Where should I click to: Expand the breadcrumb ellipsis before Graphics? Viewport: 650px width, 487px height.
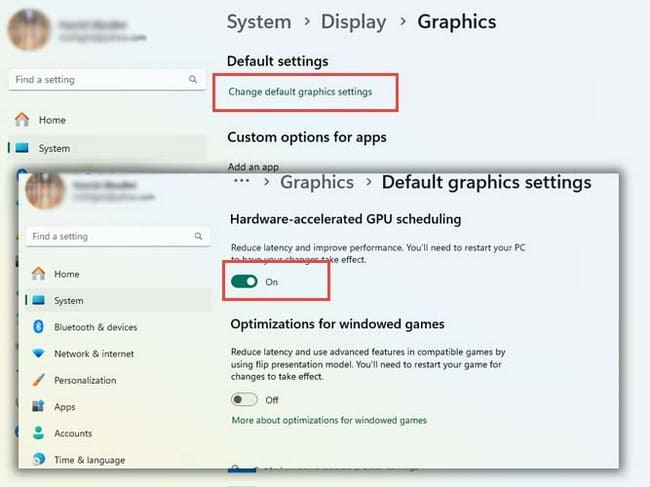click(x=240, y=182)
